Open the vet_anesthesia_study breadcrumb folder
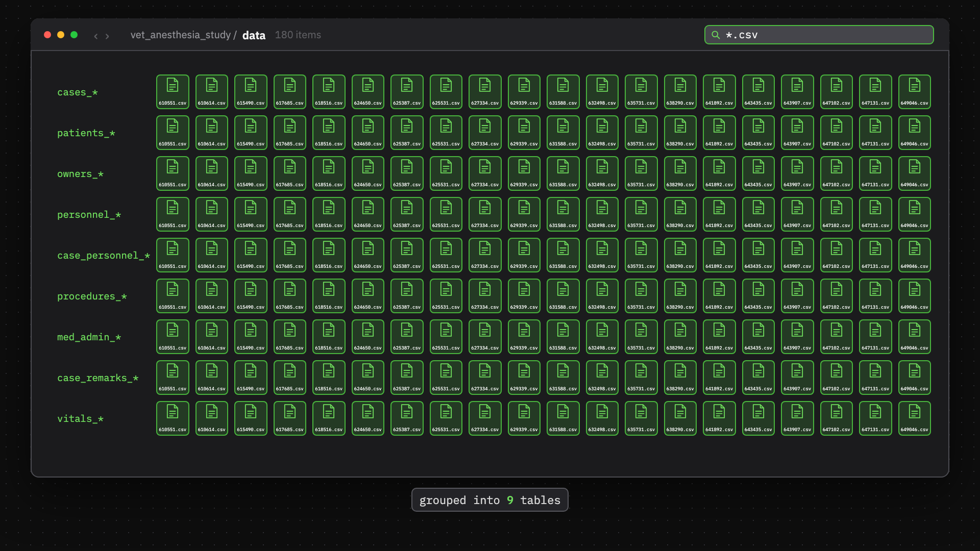Viewport: 980px width, 551px height. pos(181,35)
